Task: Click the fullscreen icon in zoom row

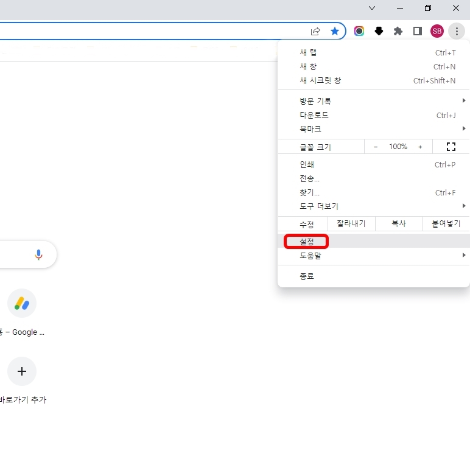Action: click(x=451, y=147)
